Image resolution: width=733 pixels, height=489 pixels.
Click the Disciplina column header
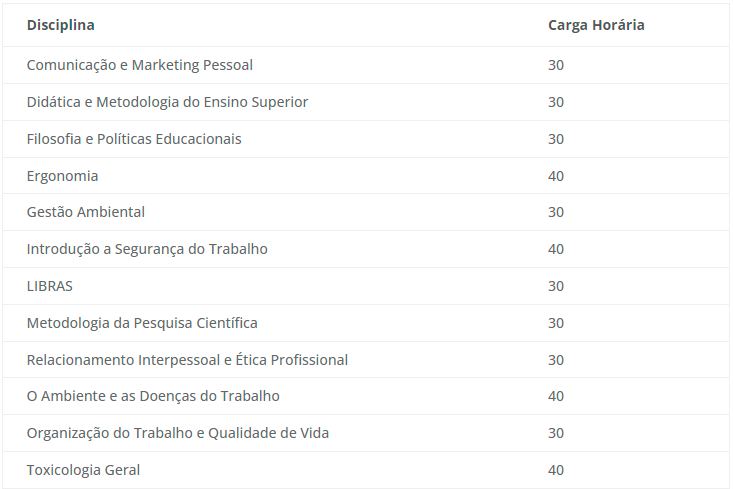coord(60,25)
